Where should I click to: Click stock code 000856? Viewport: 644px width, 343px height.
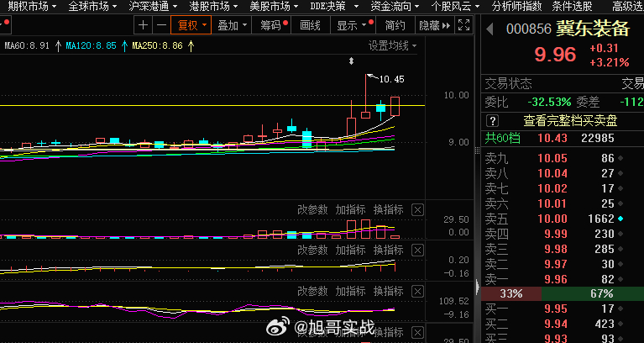(x=529, y=29)
